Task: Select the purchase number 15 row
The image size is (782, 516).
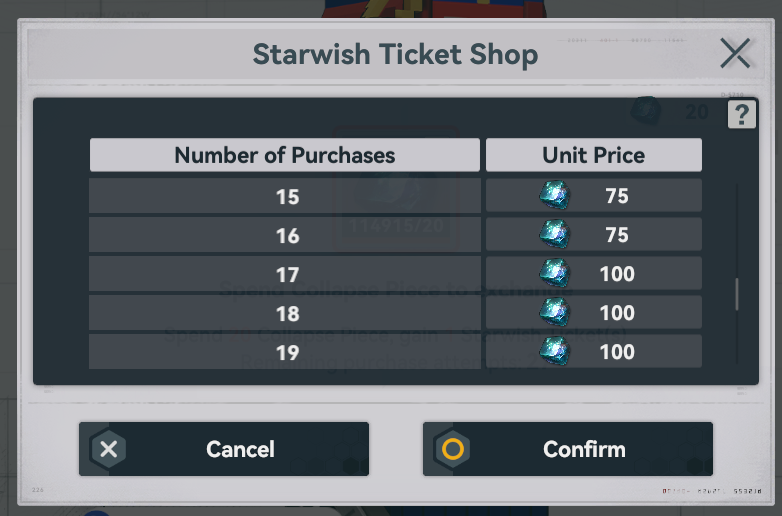Action: pyautogui.click(x=287, y=197)
